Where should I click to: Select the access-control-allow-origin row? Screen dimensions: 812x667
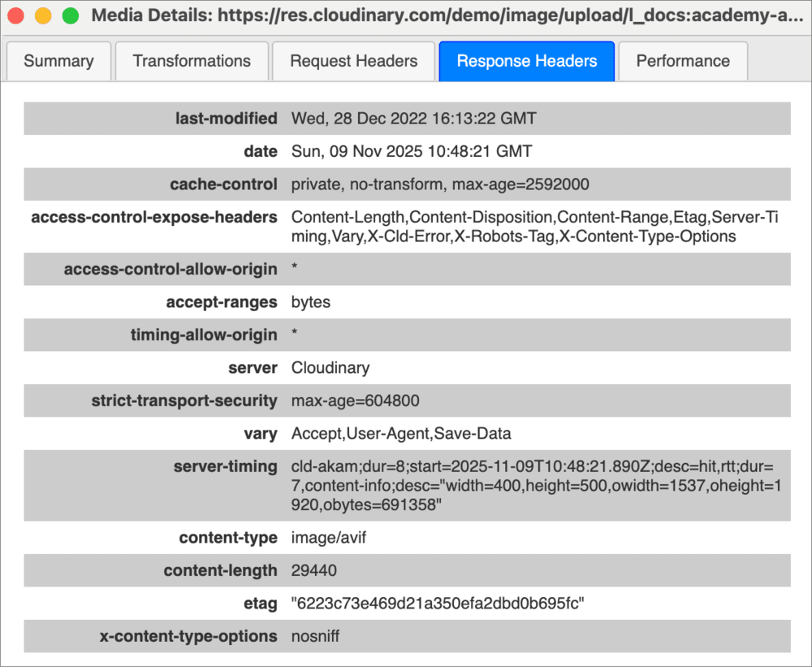click(406, 269)
